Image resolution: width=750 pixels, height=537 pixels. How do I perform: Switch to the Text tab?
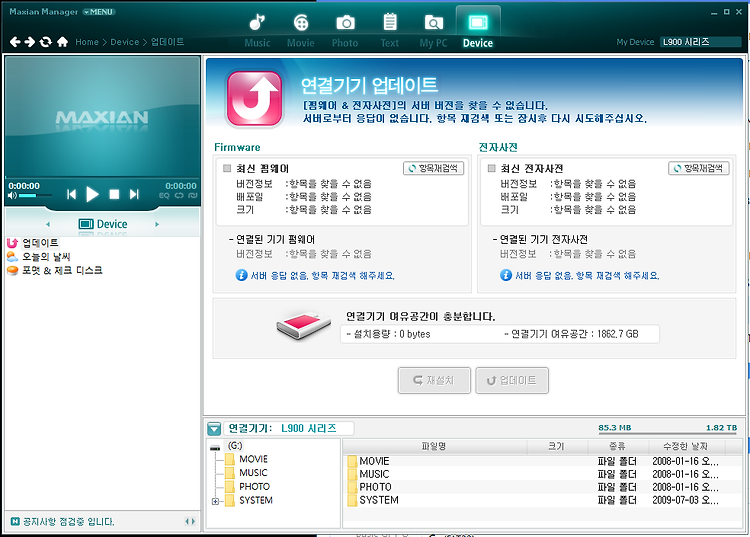coord(390,31)
